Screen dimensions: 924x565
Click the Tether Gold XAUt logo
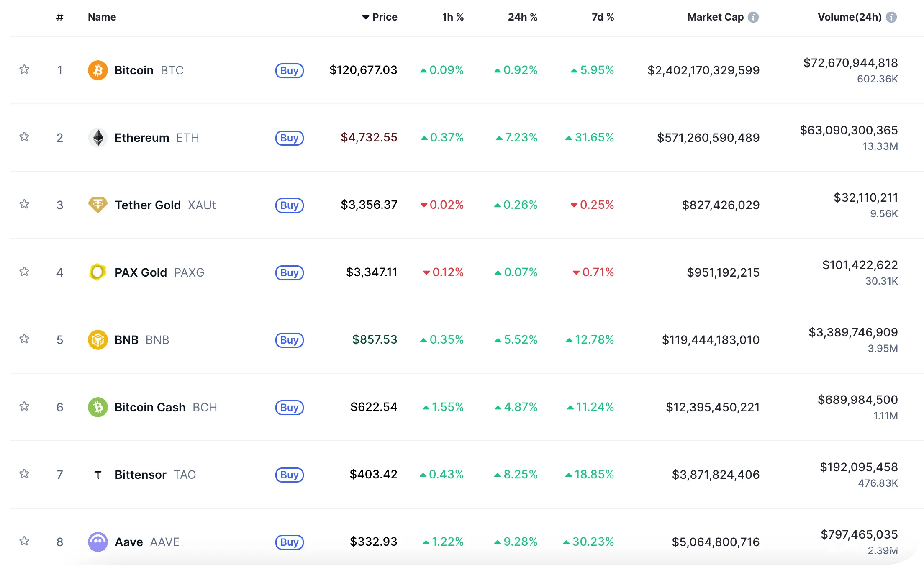click(x=98, y=205)
